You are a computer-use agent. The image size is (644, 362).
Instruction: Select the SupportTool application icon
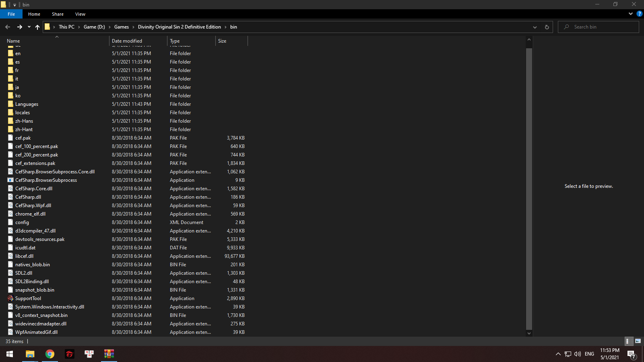point(10,298)
